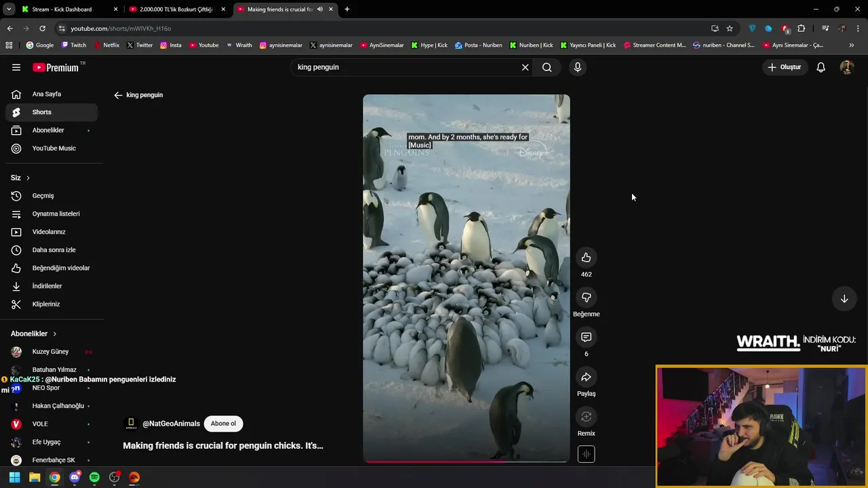Open Klipleriniz in the sidebar
This screenshot has height=488, width=868.
[x=51, y=304]
